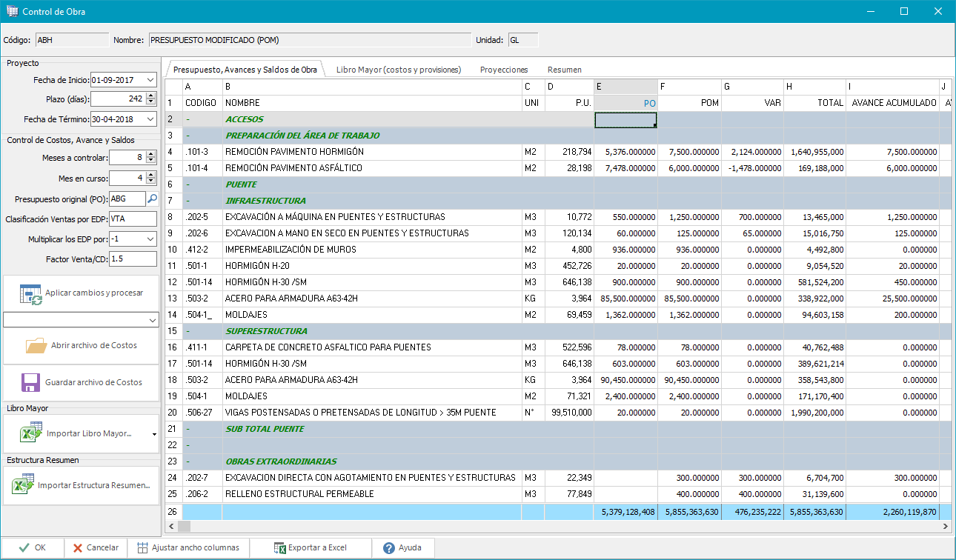Switch to the Libro Mayor tab
This screenshot has width=956, height=560.
pyautogui.click(x=398, y=70)
